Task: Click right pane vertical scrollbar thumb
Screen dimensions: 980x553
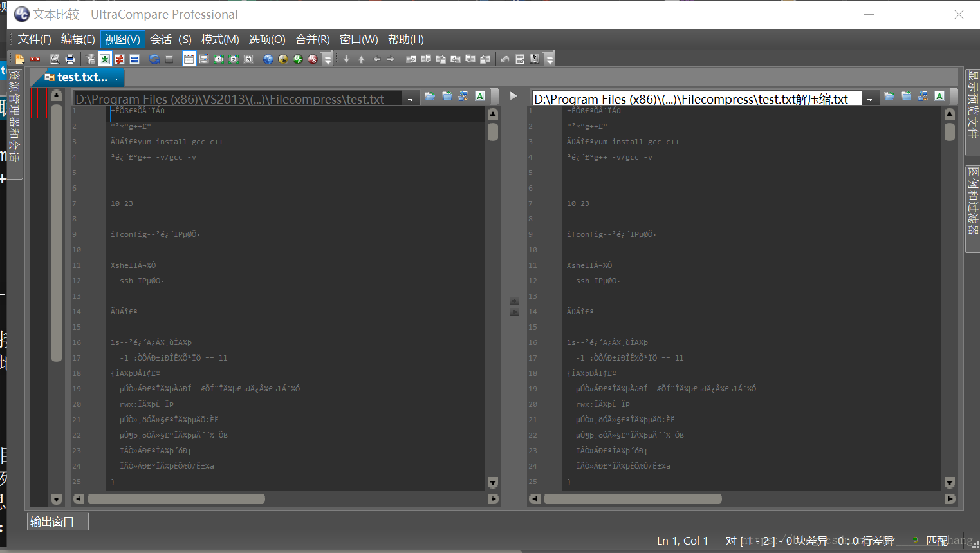Action: (950, 132)
